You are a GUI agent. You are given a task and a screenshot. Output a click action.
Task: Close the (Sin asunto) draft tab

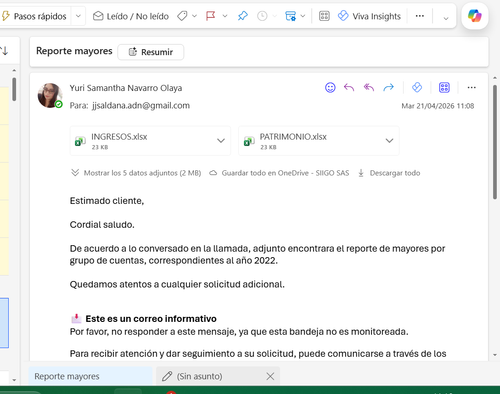[270, 376]
